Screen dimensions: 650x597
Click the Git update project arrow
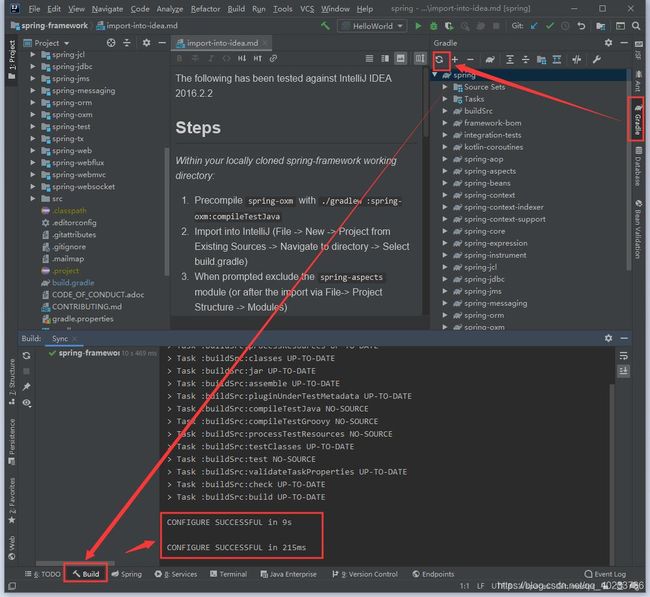[x=534, y=26]
